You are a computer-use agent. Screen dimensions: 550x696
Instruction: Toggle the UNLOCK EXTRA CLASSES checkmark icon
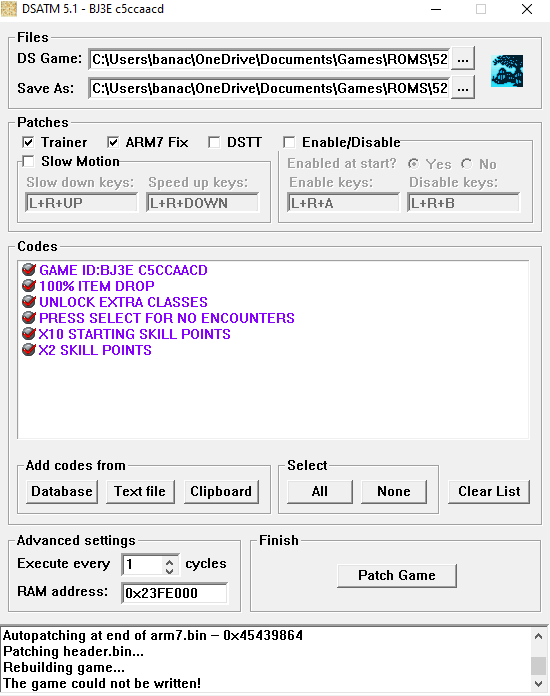tap(29, 302)
